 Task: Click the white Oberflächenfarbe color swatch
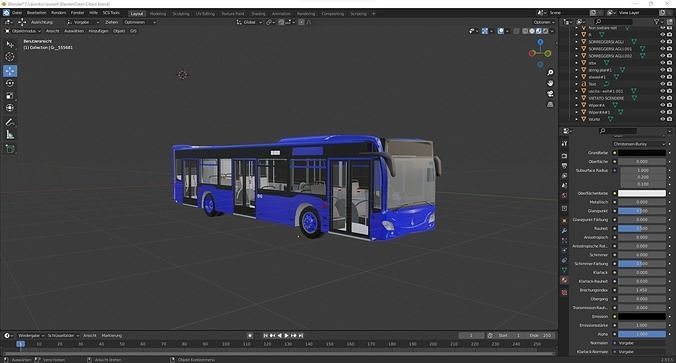pyautogui.click(x=642, y=193)
